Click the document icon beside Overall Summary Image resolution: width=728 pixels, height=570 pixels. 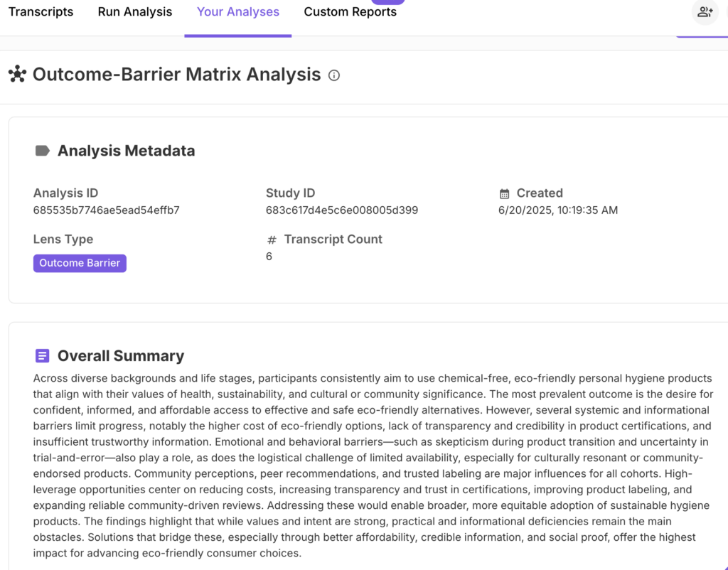coord(43,356)
